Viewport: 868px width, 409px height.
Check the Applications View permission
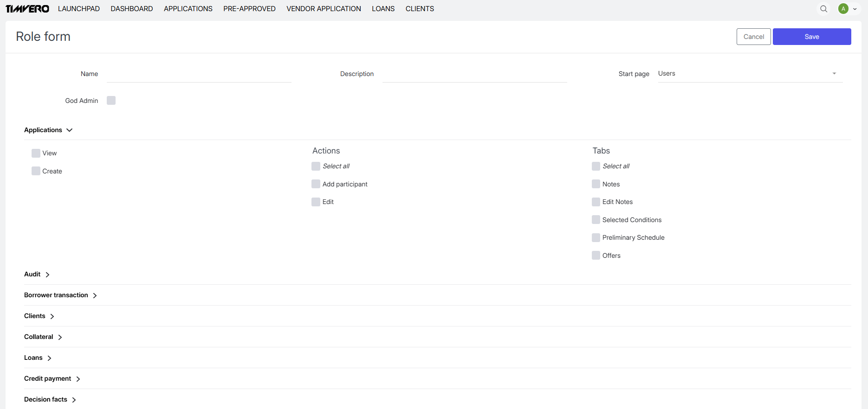pos(36,153)
